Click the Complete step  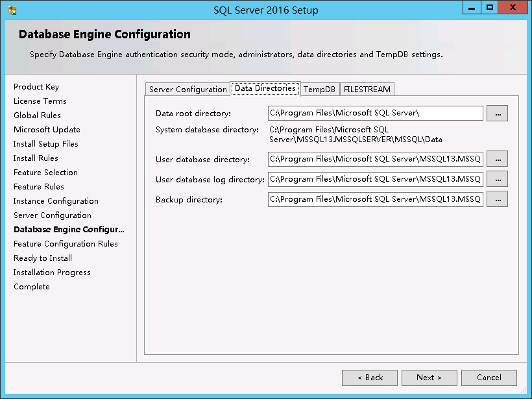click(x=32, y=287)
